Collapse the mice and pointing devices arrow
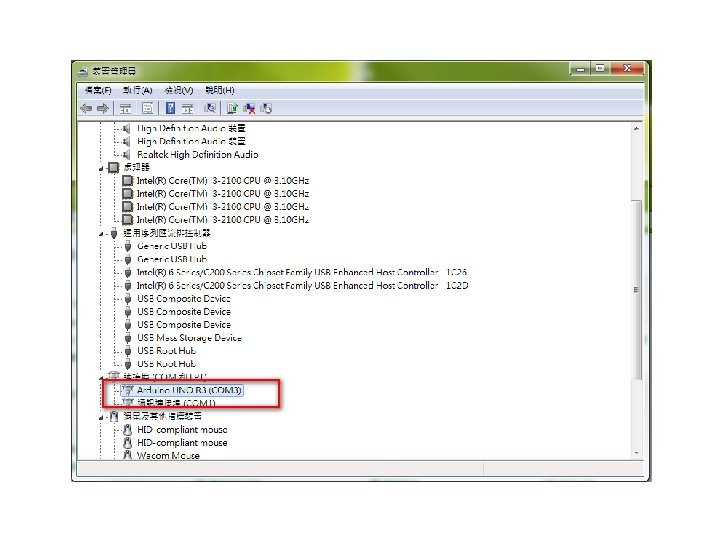This screenshot has height=540, width=720. (101, 418)
